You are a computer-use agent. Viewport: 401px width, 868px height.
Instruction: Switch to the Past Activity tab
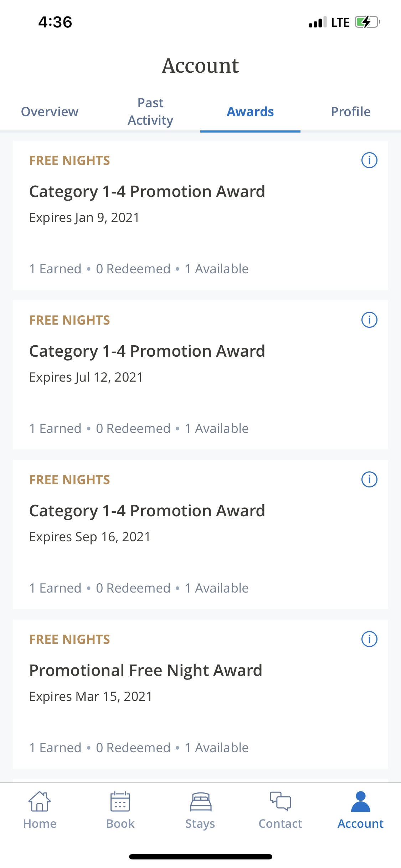[150, 112]
